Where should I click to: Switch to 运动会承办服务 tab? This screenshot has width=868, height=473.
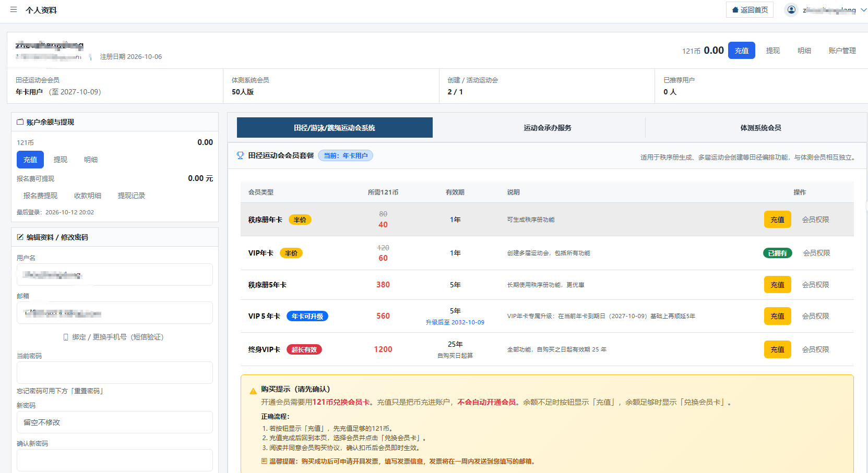tap(548, 128)
